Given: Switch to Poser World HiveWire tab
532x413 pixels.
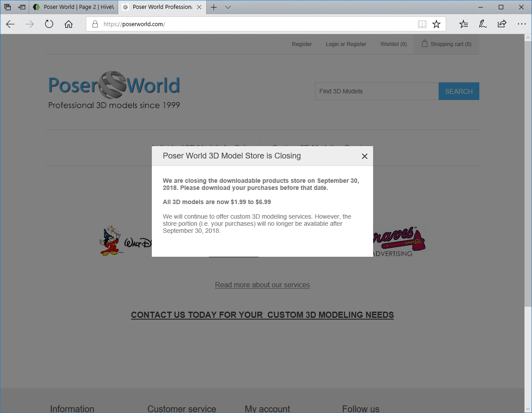Looking at the screenshot, I should pyautogui.click(x=73, y=7).
